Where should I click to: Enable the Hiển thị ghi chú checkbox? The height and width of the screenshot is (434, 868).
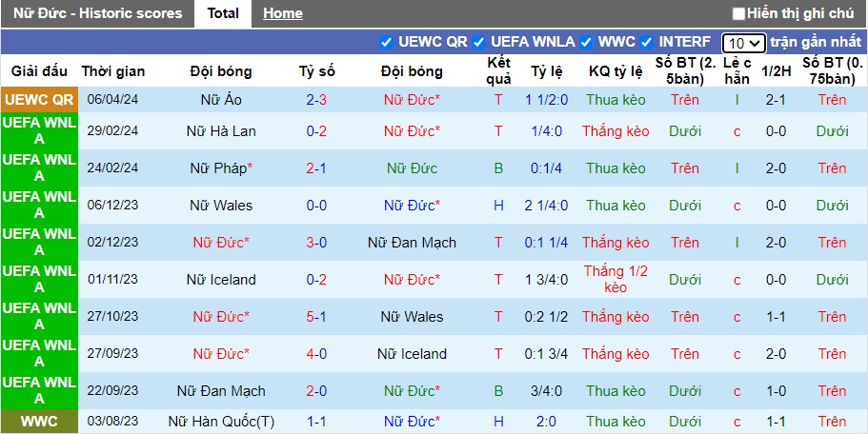[x=738, y=13]
